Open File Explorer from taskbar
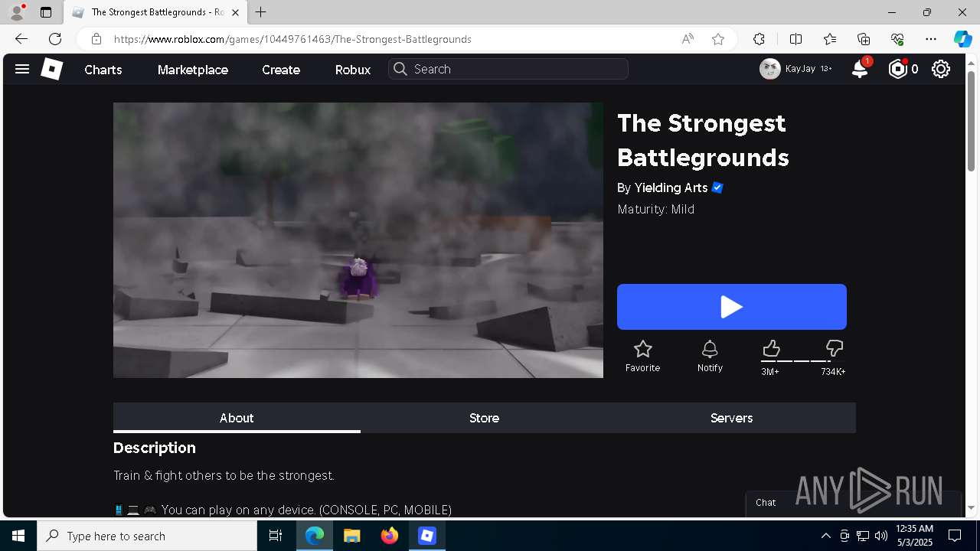This screenshot has width=980, height=551. pyautogui.click(x=351, y=536)
